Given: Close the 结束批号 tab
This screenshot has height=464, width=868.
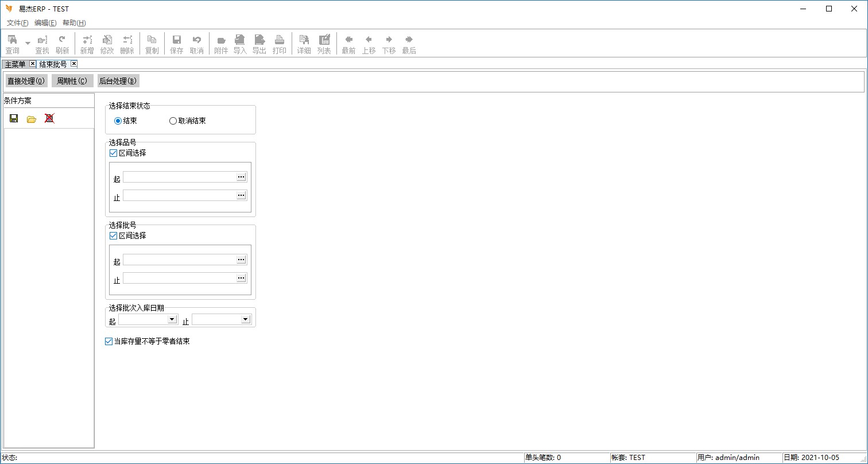Looking at the screenshot, I should click(x=74, y=64).
